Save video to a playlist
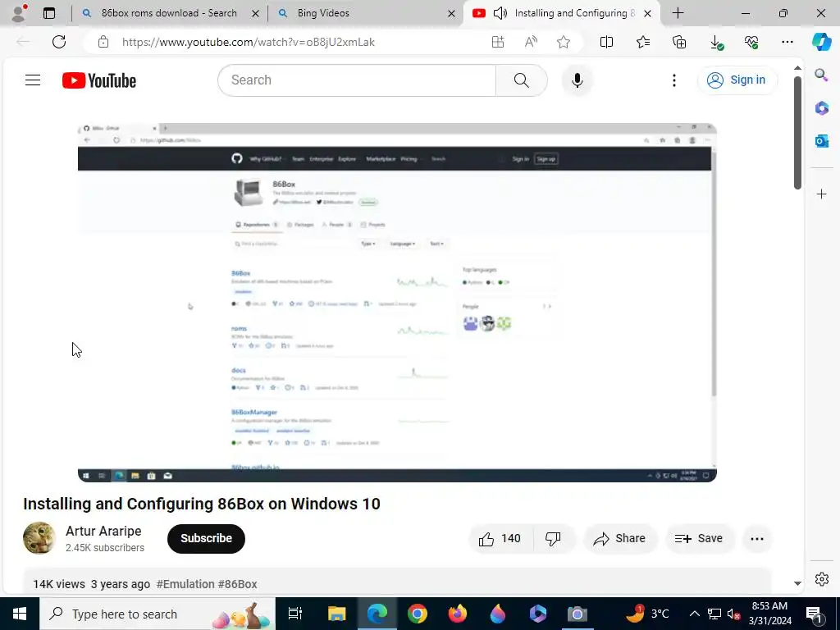Screen dimensions: 840x630 (x=699, y=538)
